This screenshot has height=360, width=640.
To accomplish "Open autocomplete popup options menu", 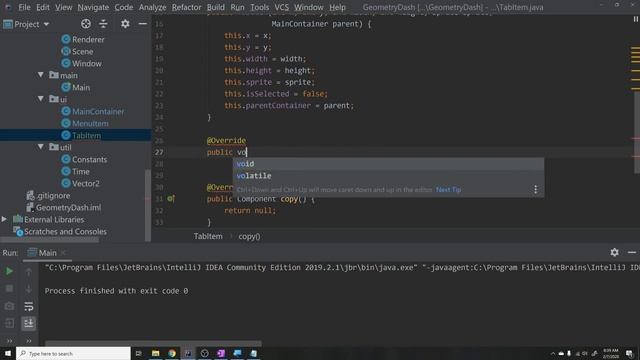I will [536, 189].
